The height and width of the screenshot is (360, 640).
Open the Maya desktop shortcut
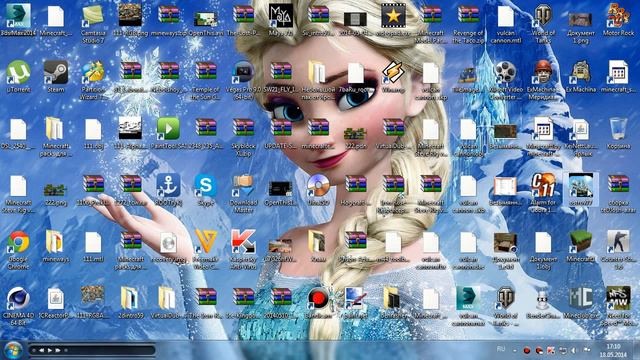[281, 20]
